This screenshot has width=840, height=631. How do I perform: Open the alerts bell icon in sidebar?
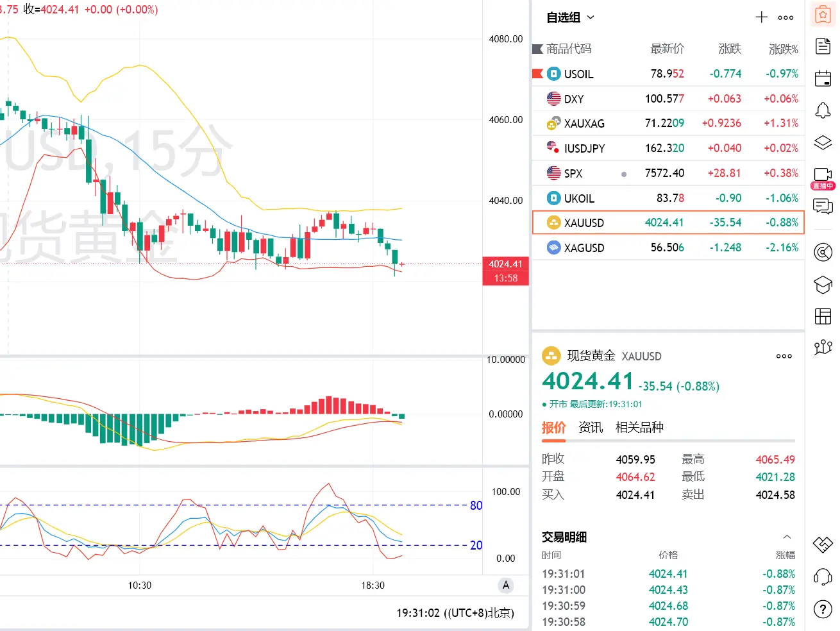click(823, 110)
